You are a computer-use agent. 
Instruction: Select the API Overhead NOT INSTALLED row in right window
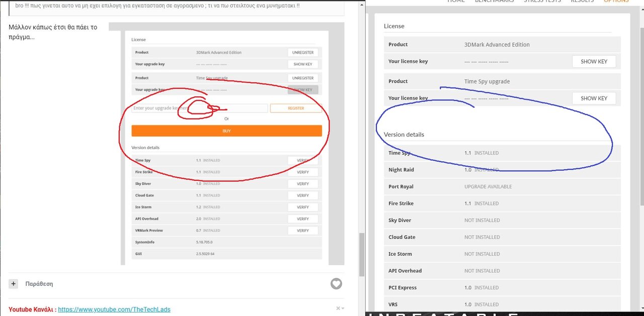click(502, 271)
